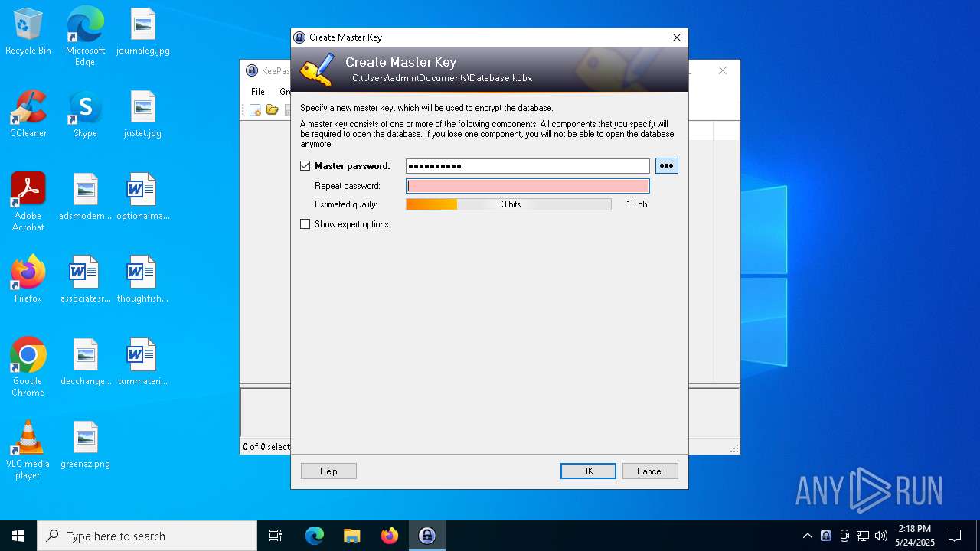Click KeePass taskbar button
Image resolution: width=980 pixels, height=551 pixels.
pos(427,536)
